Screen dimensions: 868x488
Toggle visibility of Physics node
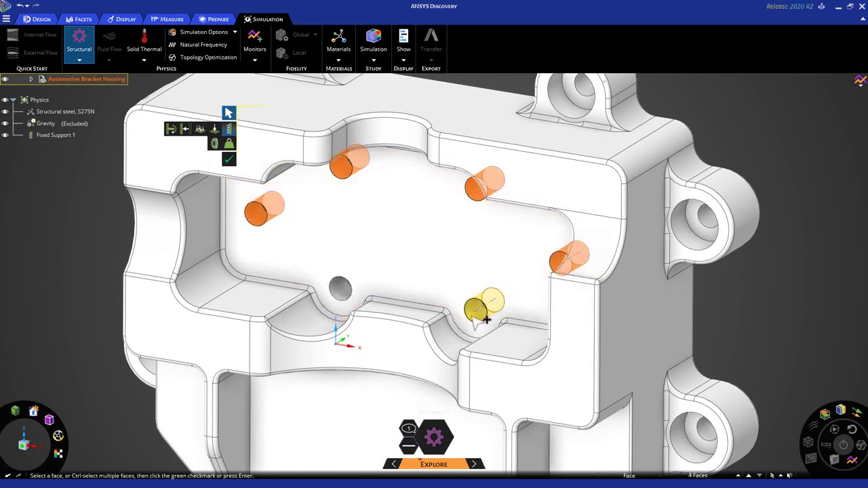pos(5,100)
